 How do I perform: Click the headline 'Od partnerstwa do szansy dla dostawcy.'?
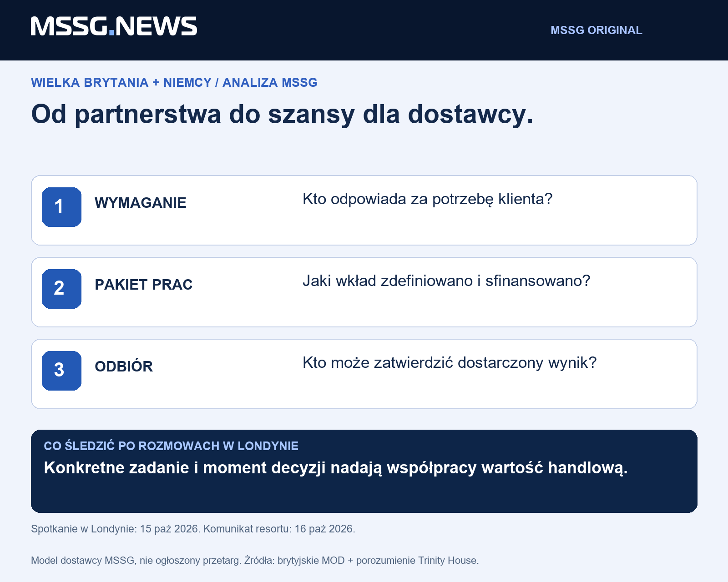(282, 114)
